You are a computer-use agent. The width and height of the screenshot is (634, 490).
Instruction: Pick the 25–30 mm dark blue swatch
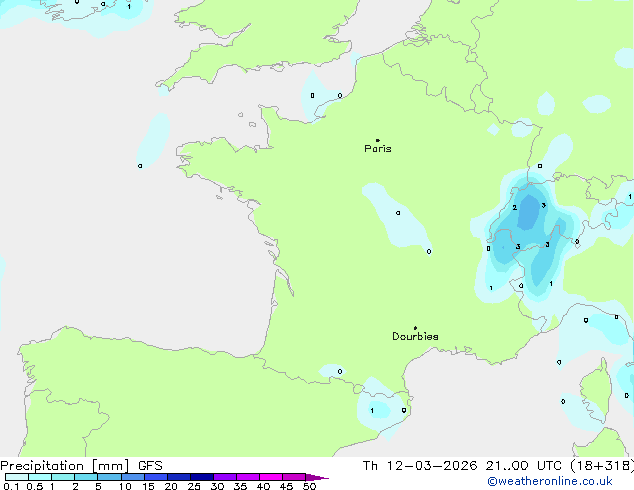(x=201, y=477)
